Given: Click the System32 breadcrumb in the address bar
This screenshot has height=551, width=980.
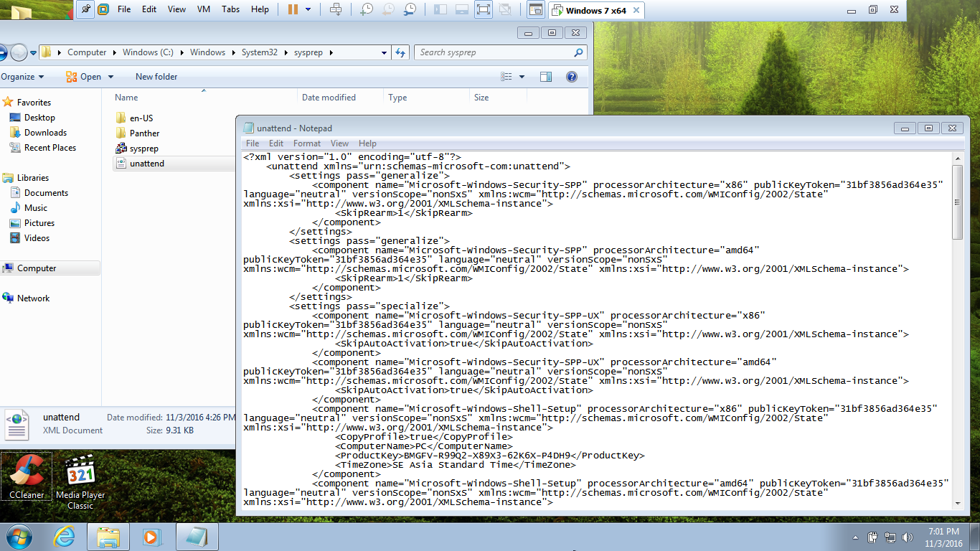Looking at the screenshot, I should click(x=259, y=52).
